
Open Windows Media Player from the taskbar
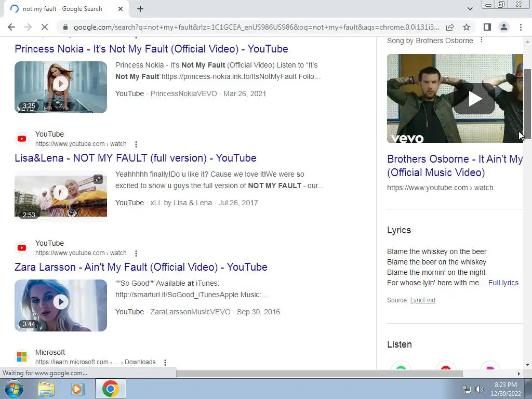point(78,389)
